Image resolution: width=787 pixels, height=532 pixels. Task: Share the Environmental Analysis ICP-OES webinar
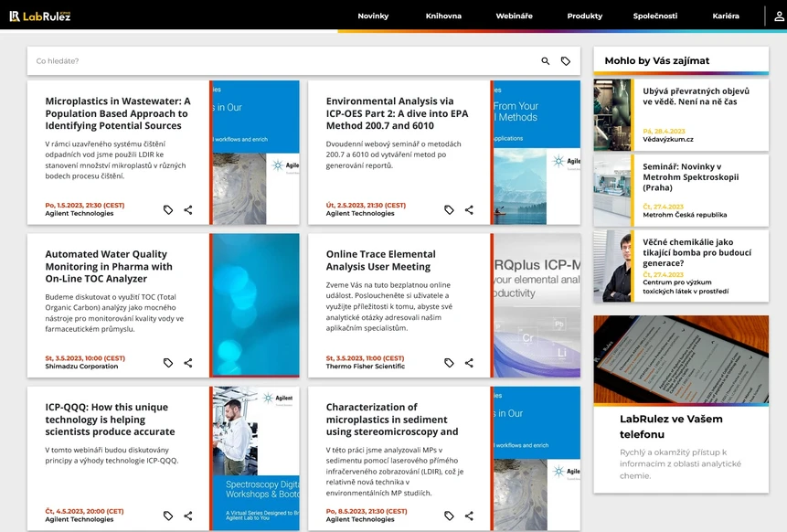pyautogui.click(x=469, y=210)
